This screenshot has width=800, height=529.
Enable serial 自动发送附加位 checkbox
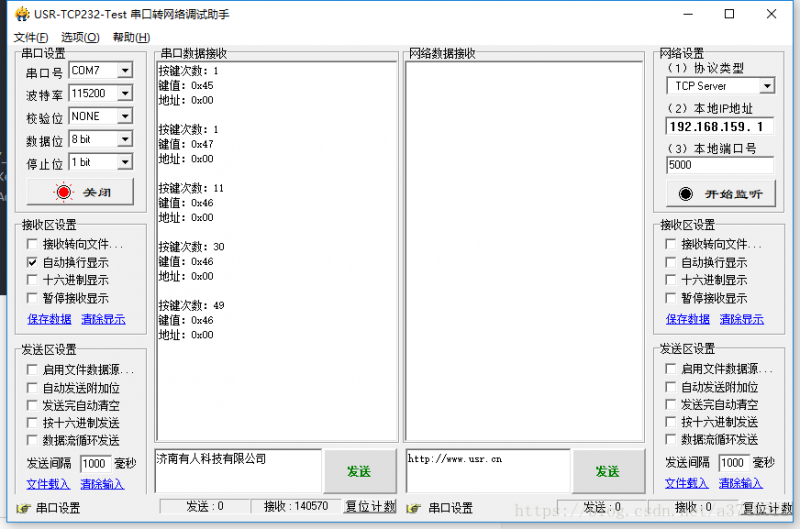[32, 388]
